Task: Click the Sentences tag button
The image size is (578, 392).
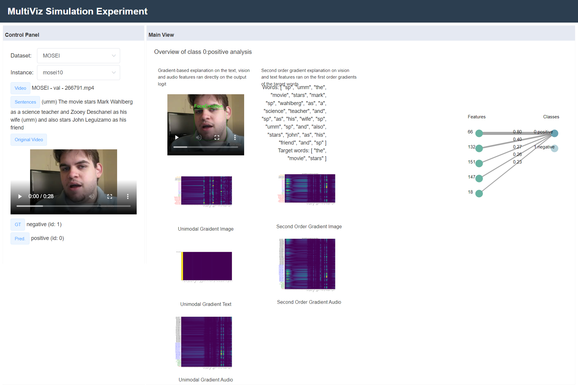Action: click(25, 102)
